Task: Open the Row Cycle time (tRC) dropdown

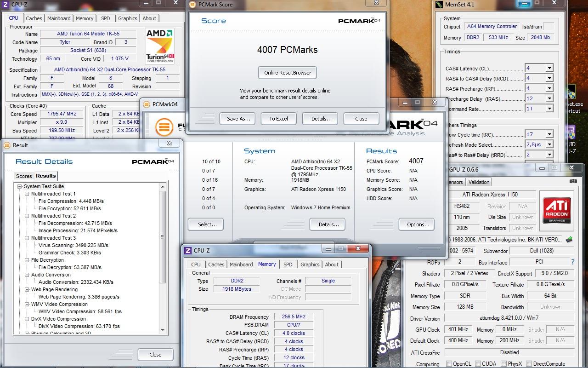Action: [549, 134]
